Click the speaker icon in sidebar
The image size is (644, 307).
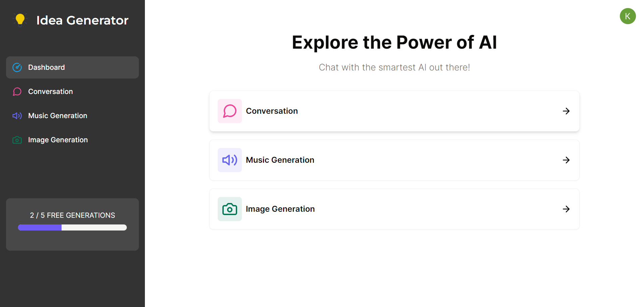click(17, 116)
